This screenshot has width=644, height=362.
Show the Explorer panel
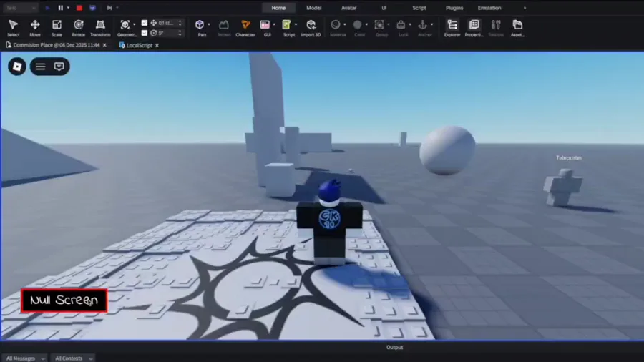click(x=452, y=28)
